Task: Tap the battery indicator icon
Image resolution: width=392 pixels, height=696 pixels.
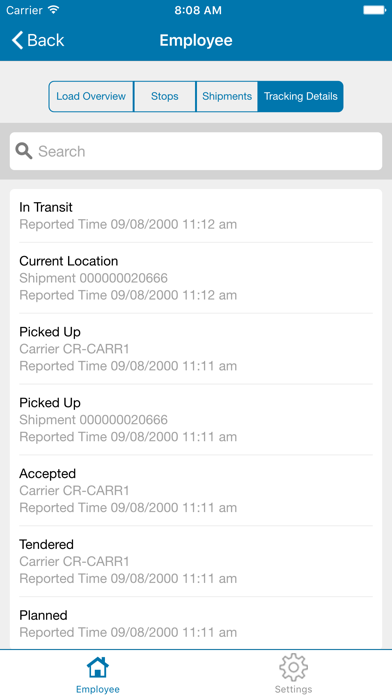Action: [374, 10]
